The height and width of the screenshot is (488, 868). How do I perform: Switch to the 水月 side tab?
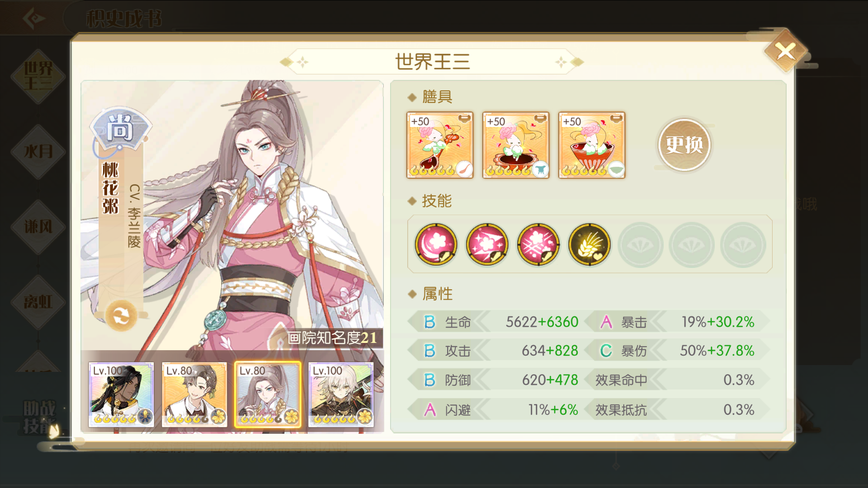pyautogui.click(x=38, y=151)
